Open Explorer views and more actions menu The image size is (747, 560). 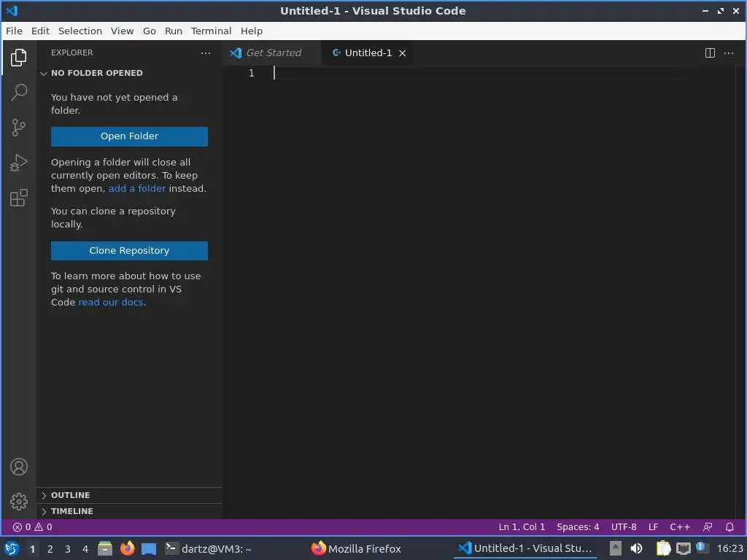205,52
